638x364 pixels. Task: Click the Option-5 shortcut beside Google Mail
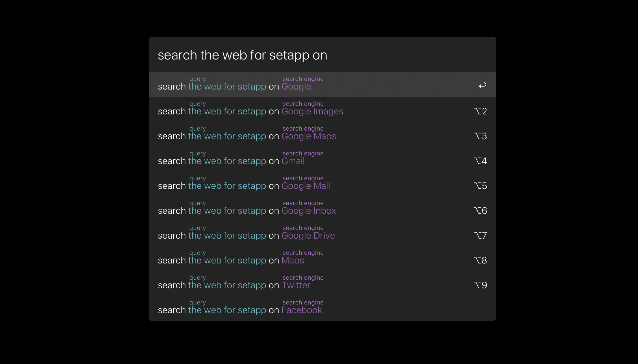[480, 186]
